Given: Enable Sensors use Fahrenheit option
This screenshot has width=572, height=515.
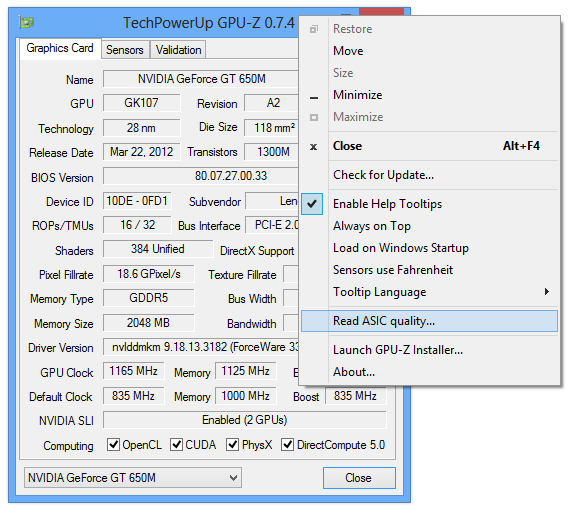Looking at the screenshot, I should pyautogui.click(x=430, y=270).
